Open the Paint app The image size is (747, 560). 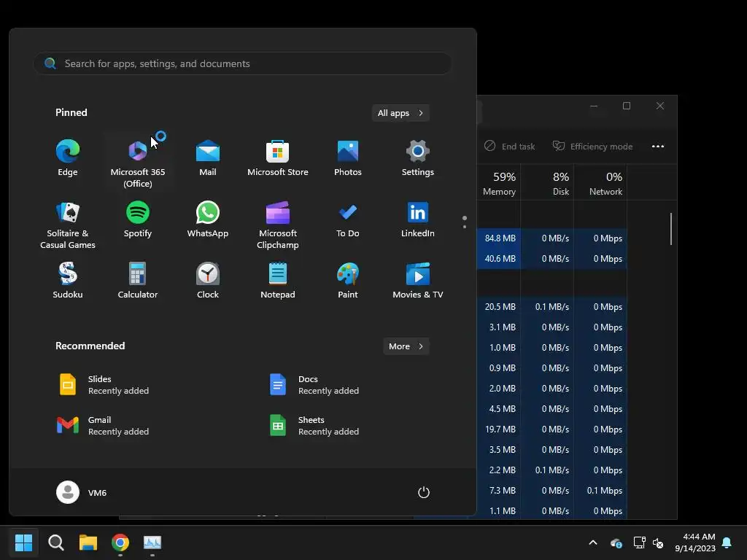[348, 281]
